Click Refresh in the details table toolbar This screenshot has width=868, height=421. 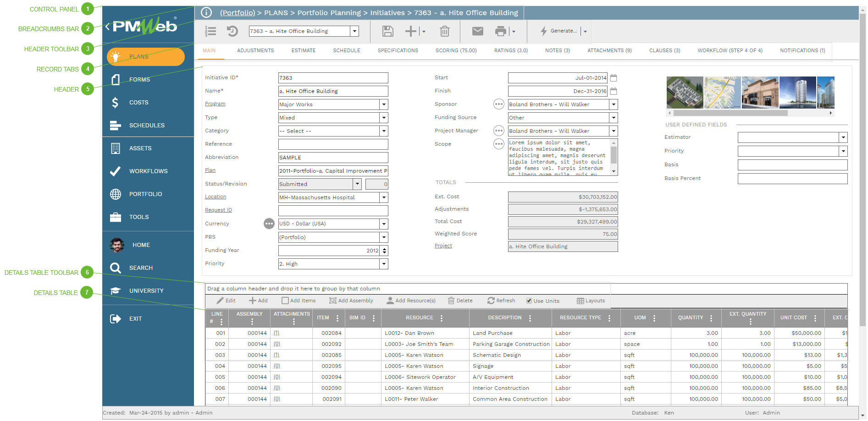(x=501, y=301)
